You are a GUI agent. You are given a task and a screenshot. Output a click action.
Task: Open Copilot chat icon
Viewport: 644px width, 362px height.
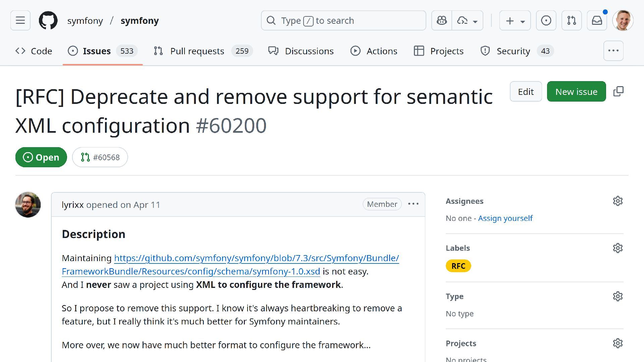[441, 20]
